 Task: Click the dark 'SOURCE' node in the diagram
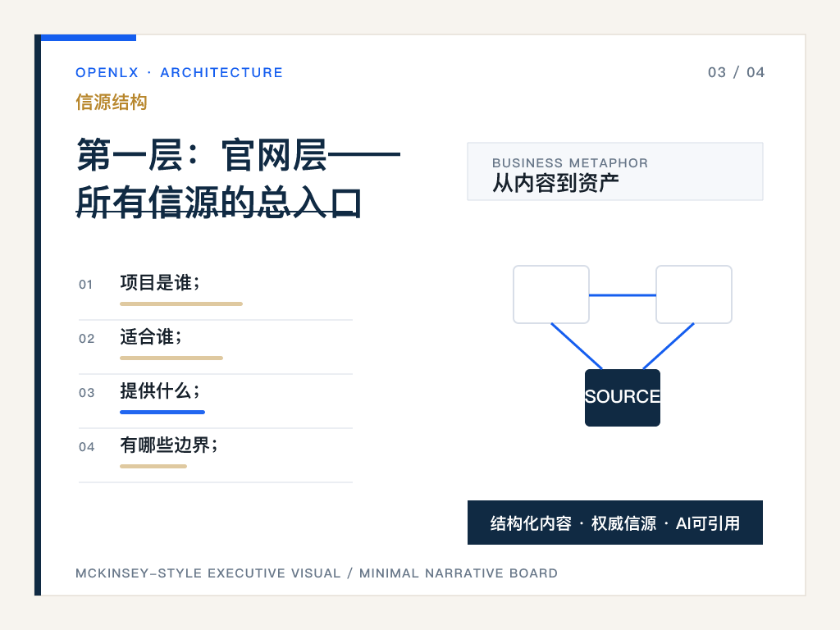[623, 398]
